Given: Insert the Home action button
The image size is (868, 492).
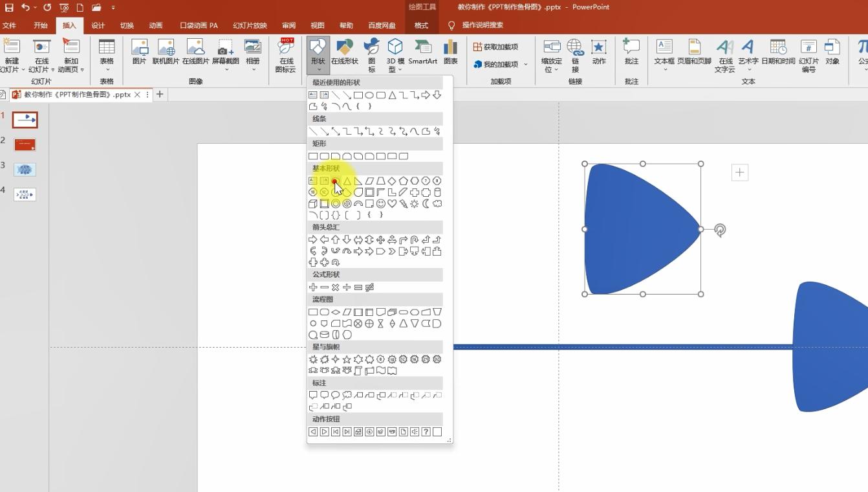Looking at the screenshot, I should (x=358, y=432).
